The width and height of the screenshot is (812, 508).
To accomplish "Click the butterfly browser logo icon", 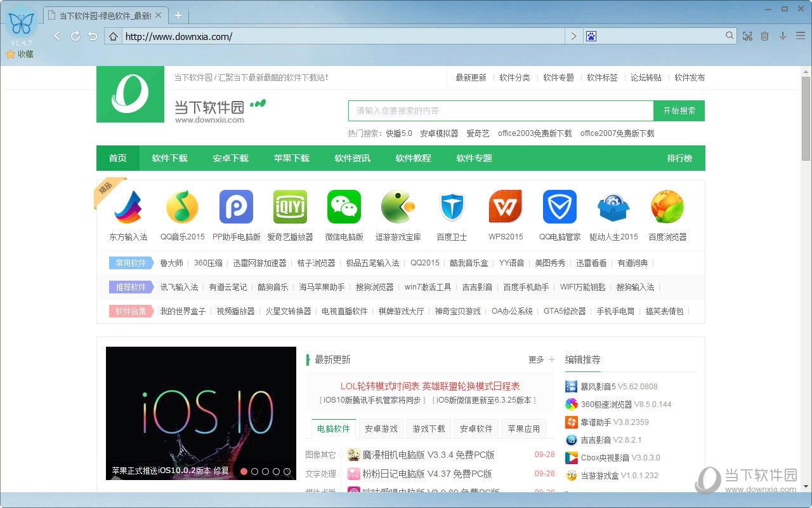I will pyautogui.click(x=22, y=22).
